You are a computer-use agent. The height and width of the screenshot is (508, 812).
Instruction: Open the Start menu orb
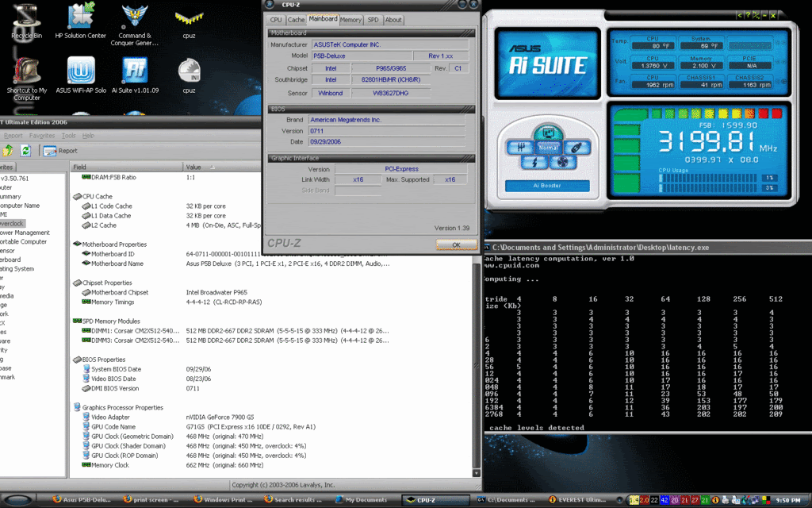[x=18, y=500]
